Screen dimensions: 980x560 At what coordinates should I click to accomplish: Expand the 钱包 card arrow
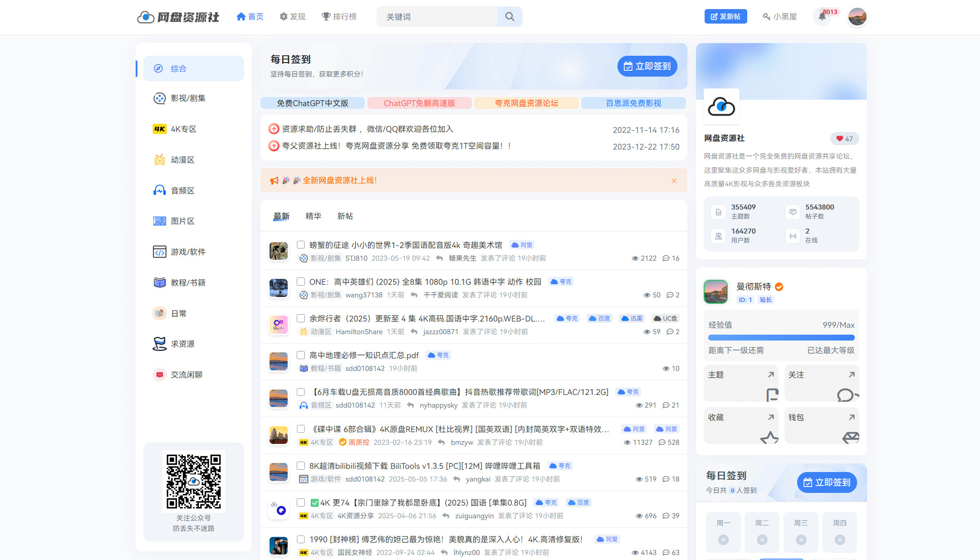point(852,417)
